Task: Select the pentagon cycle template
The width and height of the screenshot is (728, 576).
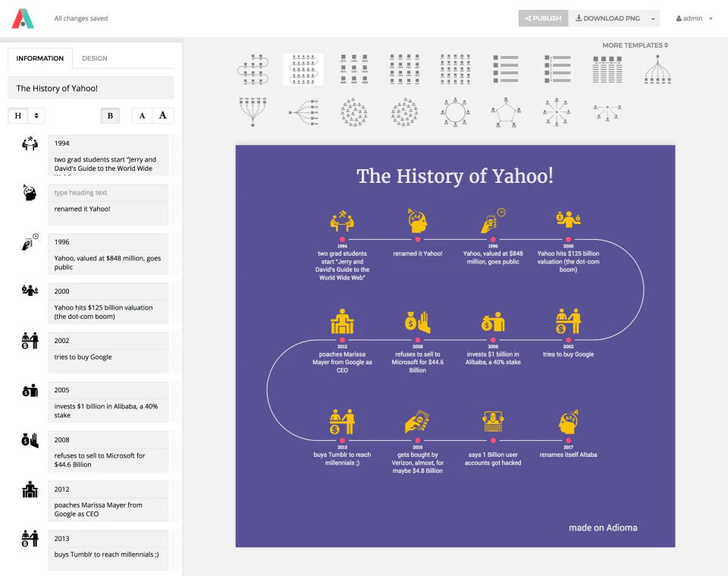Action: point(506,112)
